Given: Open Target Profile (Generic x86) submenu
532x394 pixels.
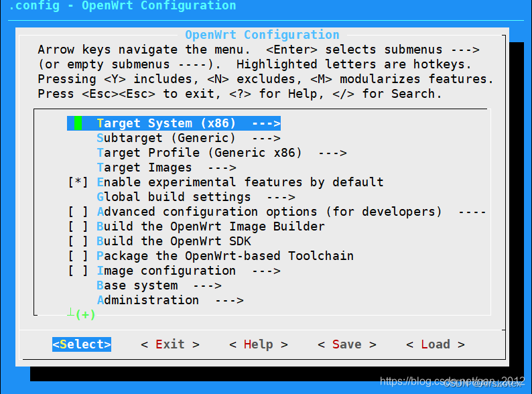Looking at the screenshot, I should pyautogui.click(x=222, y=153).
